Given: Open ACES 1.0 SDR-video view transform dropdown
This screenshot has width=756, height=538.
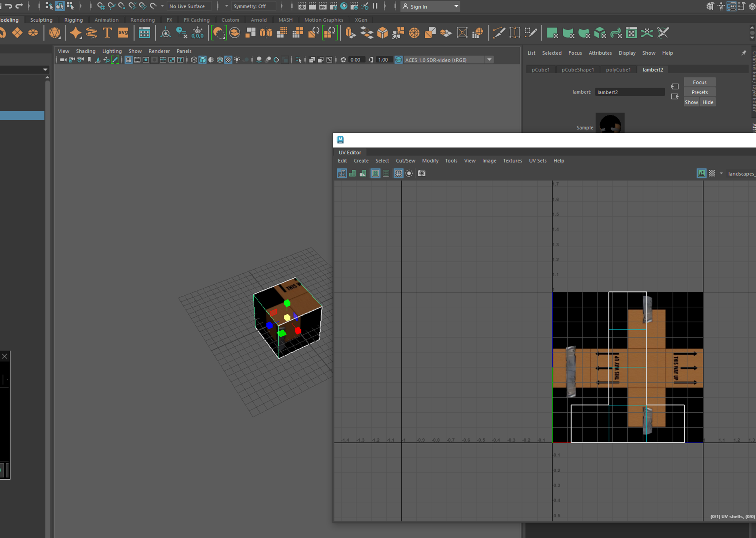Looking at the screenshot, I should (489, 60).
